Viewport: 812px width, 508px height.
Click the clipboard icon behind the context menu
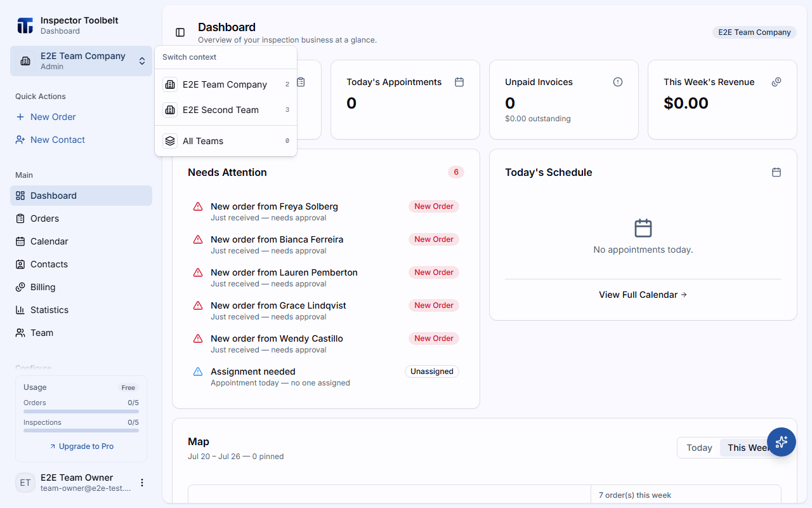click(301, 82)
